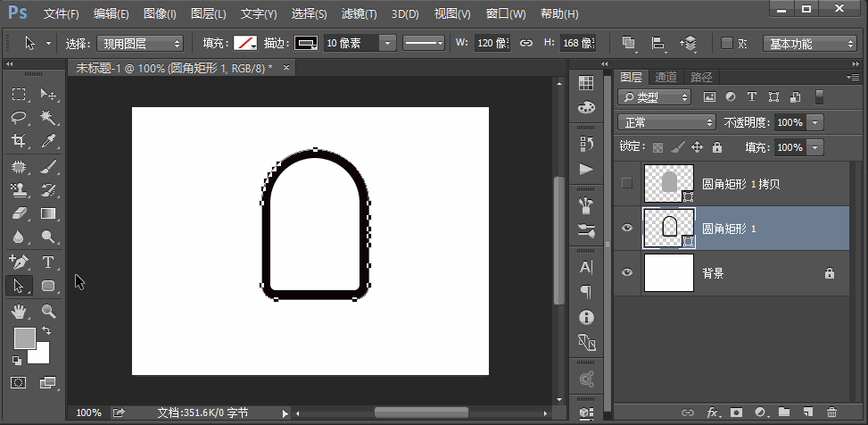Select the Zoom tool

point(48,311)
